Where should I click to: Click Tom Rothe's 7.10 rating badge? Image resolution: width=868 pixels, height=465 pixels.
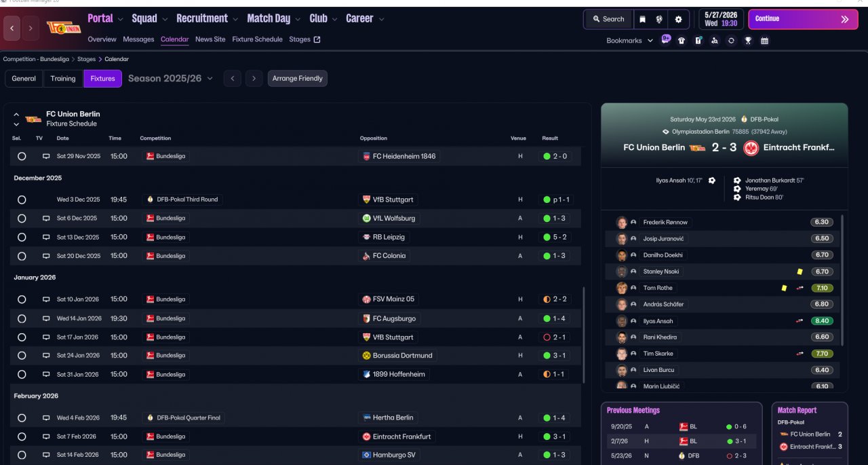pyautogui.click(x=822, y=288)
